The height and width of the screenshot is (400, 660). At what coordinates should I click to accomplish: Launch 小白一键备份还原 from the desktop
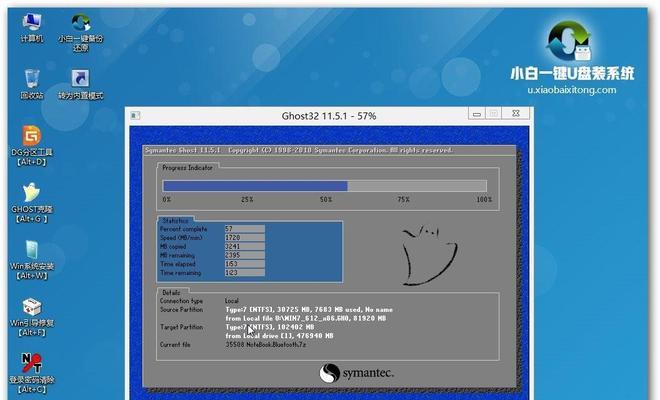pyautogui.click(x=80, y=22)
